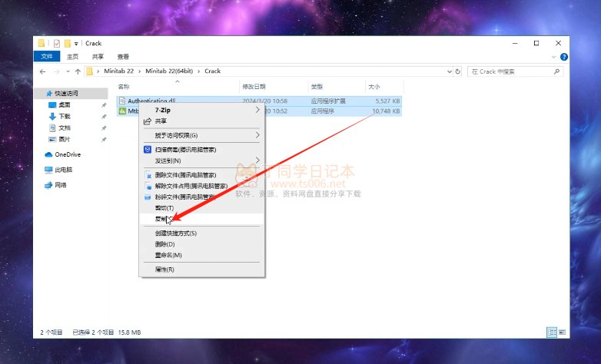Select 快速访问 in navigation pane
Screen dimensions: 601x364
(66, 93)
